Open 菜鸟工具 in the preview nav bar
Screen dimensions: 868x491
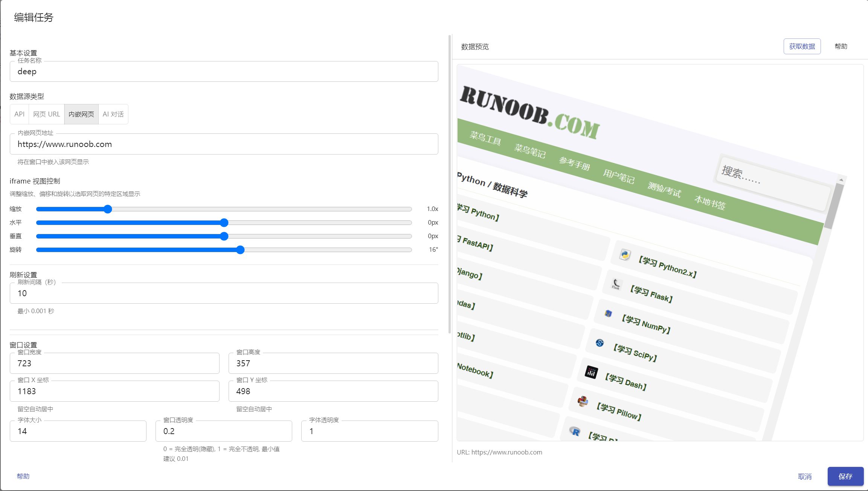click(x=485, y=138)
